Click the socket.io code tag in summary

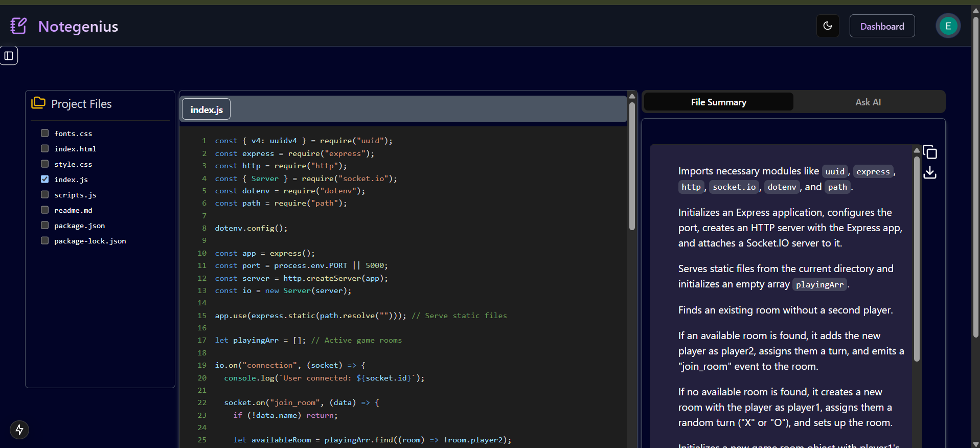(734, 187)
